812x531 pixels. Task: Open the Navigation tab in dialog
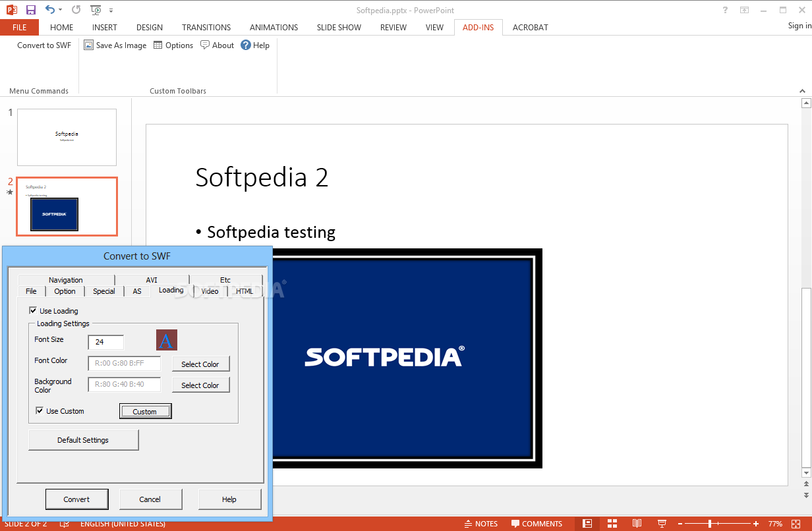[x=66, y=280]
